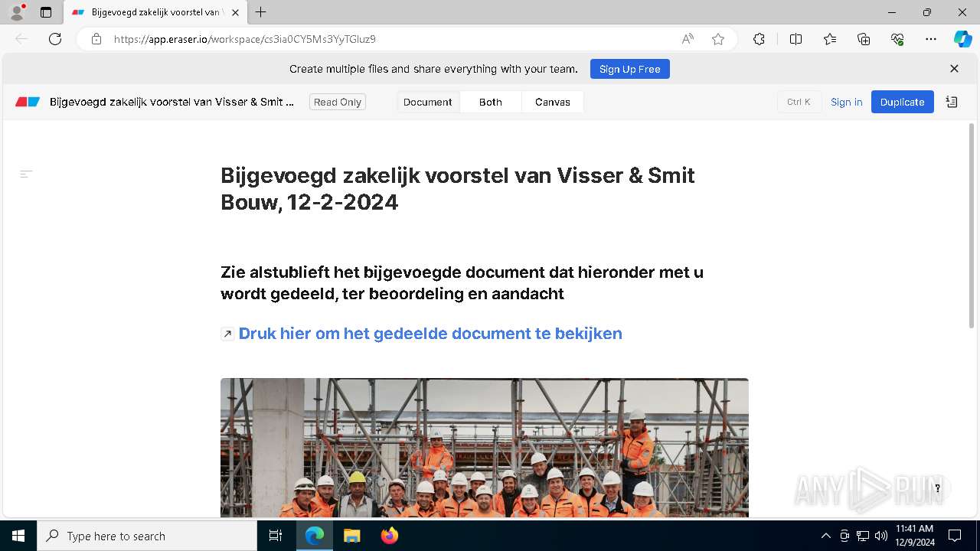Open link Druk hier om het gedeelde document
Viewport: 980px width, 551px height.
click(430, 334)
